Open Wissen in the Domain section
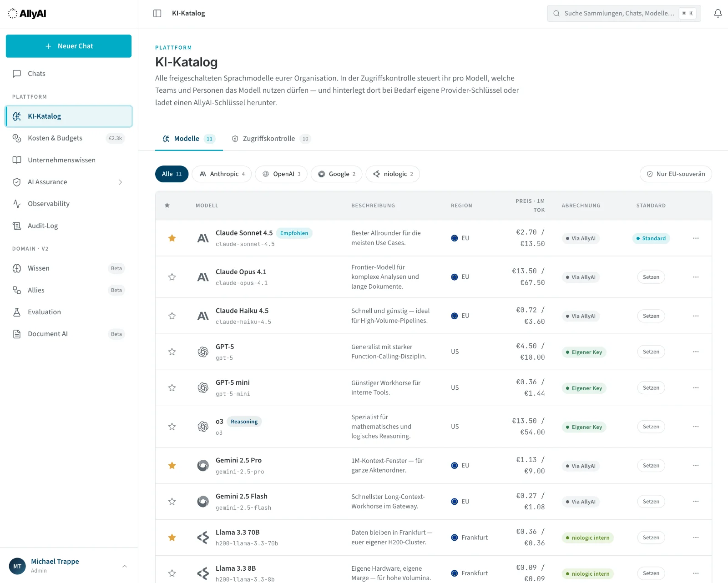The width and height of the screenshot is (728, 583). coord(69,268)
